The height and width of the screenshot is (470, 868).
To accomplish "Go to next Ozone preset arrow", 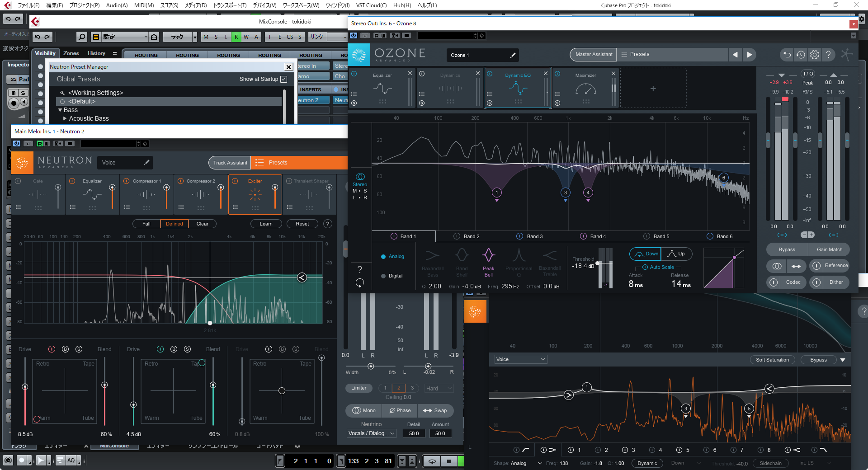I will click(x=749, y=55).
